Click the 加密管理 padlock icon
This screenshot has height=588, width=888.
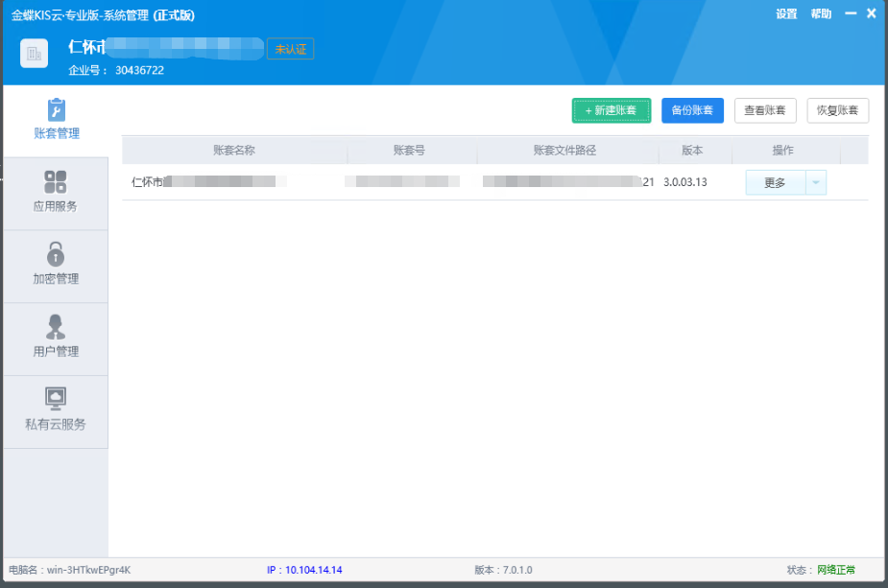(56, 254)
